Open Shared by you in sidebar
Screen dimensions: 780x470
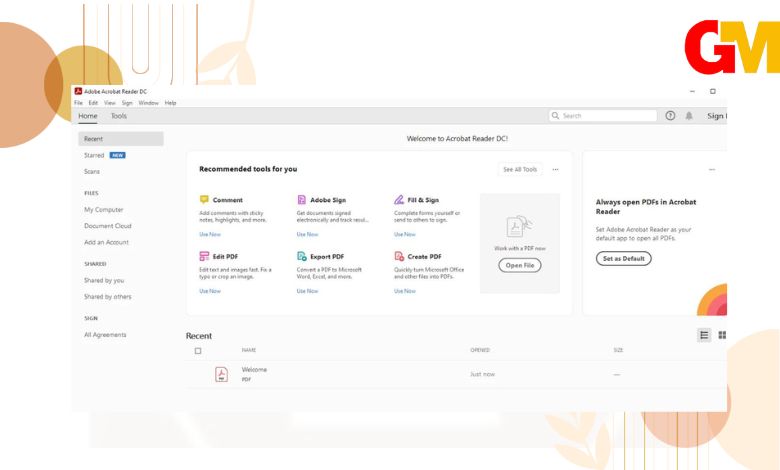pyautogui.click(x=104, y=281)
